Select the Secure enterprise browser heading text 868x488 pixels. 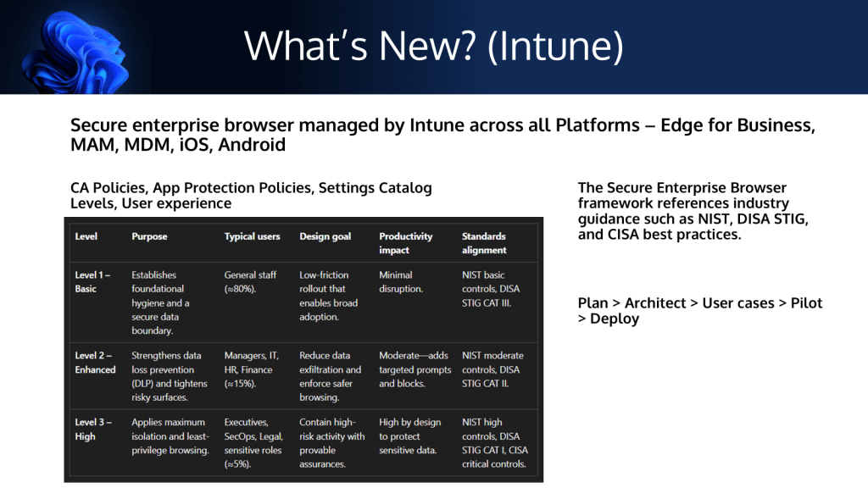[442, 135]
